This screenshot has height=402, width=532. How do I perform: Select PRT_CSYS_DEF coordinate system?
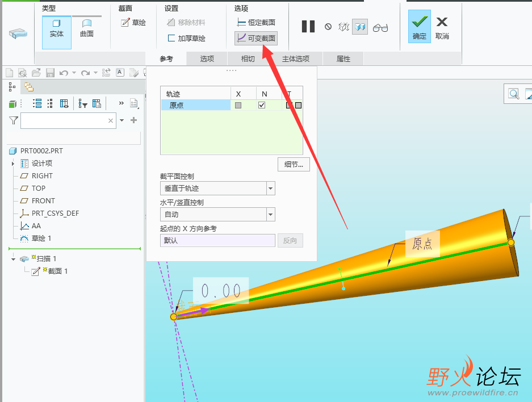click(55, 213)
